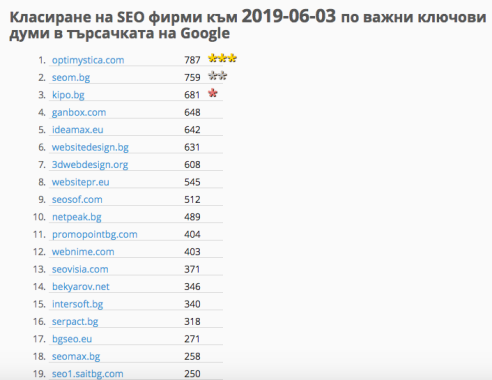Open the websitepr.eu link
This screenshot has width=492, height=380.
pyautogui.click(x=81, y=182)
